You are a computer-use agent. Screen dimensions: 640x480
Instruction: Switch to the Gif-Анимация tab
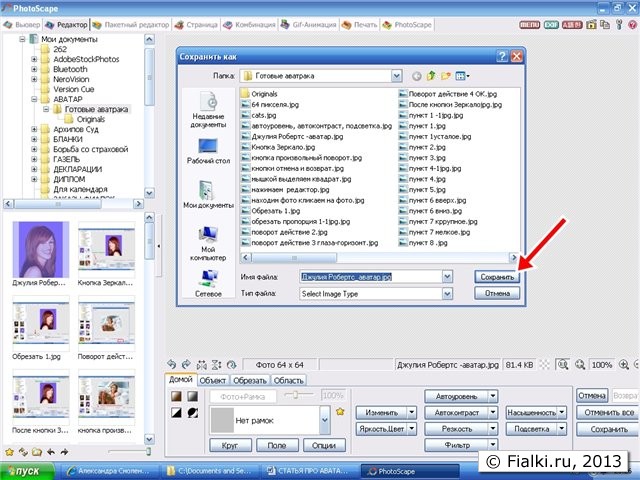click(x=309, y=25)
